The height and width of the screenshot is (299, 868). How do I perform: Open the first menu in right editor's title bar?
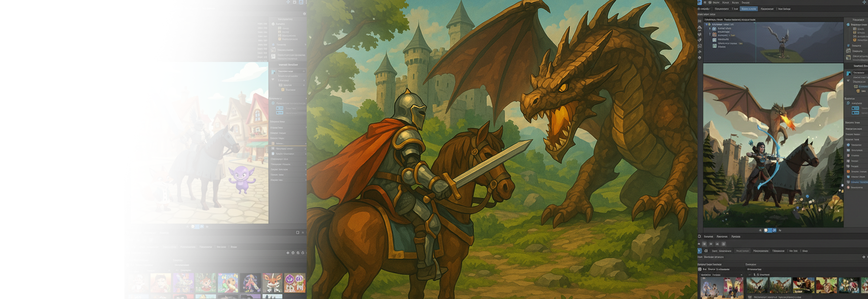coord(716,2)
